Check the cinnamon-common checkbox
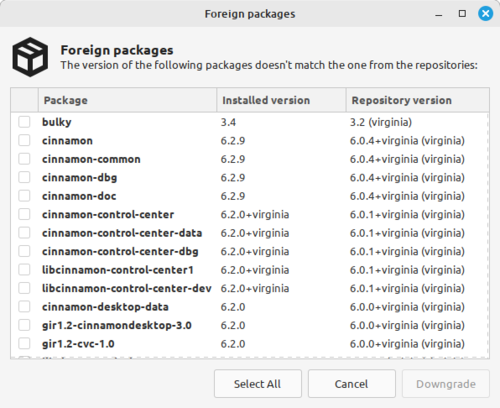Viewport: 500px width, 408px height. (x=24, y=159)
